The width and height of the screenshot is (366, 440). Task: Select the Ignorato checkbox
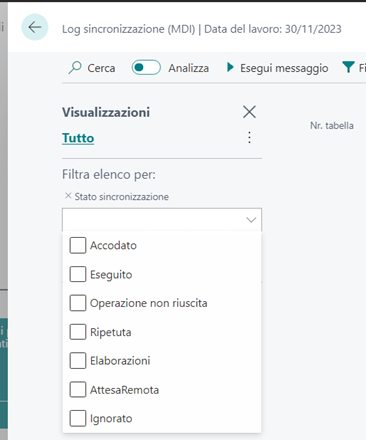tap(78, 418)
